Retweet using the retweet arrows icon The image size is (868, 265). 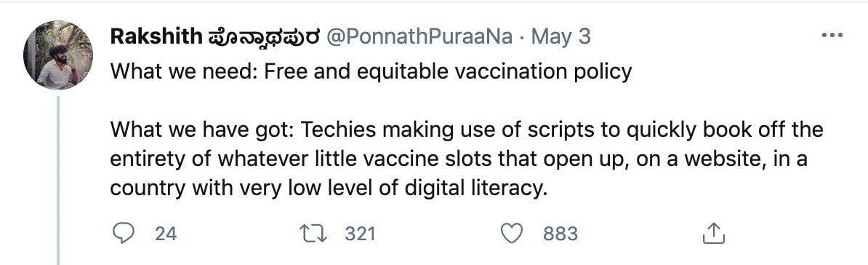(312, 234)
